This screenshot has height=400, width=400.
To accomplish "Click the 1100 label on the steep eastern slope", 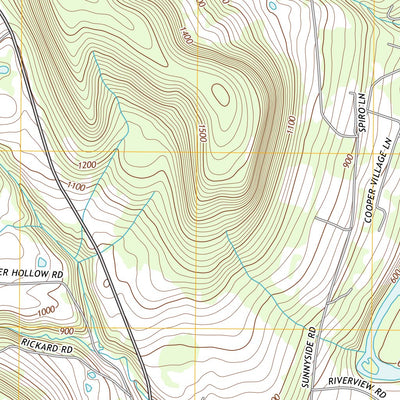I will click(291, 125).
